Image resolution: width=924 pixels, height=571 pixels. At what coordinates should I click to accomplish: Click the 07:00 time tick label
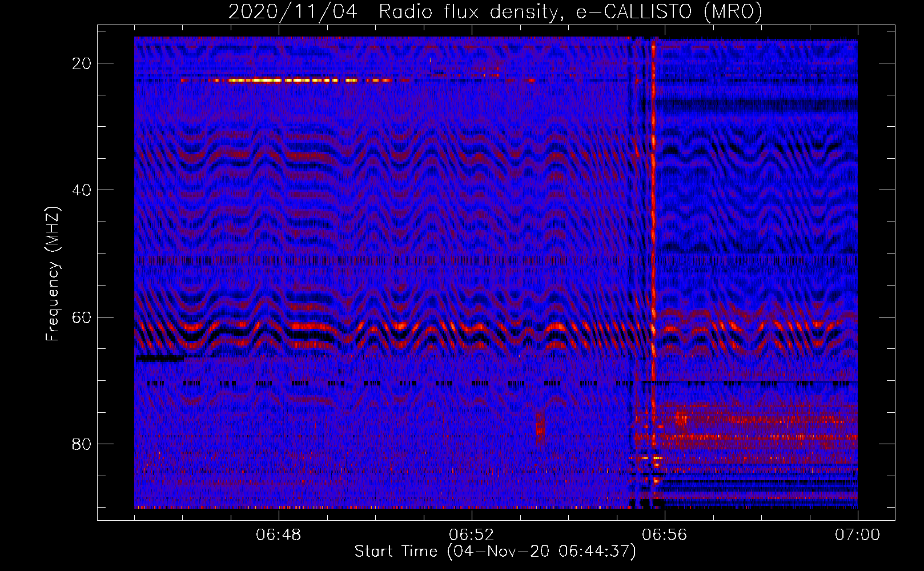coord(857,534)
